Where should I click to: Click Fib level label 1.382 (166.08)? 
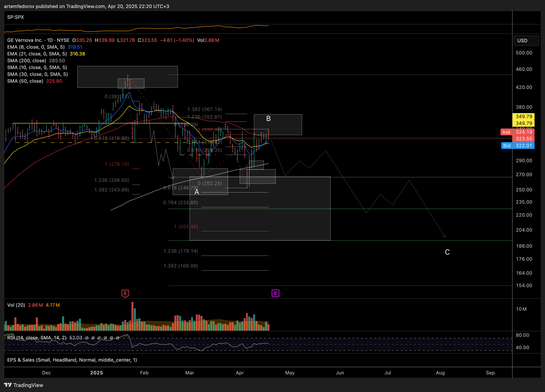[x=181, y=266]
